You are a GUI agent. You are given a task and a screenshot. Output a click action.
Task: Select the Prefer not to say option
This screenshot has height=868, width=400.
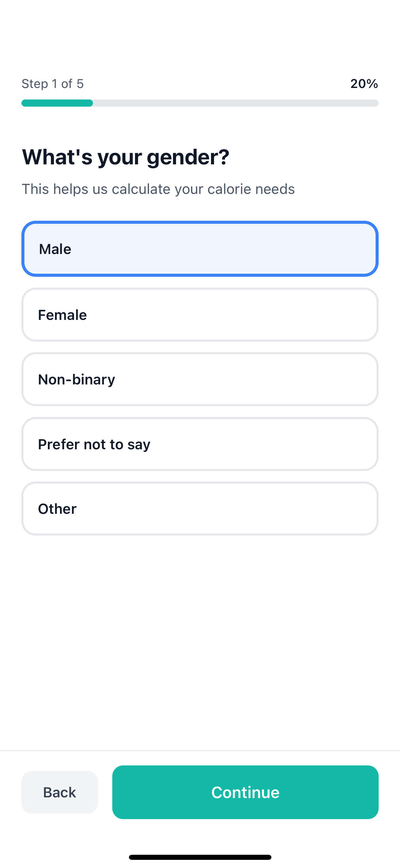coord(200,444)
